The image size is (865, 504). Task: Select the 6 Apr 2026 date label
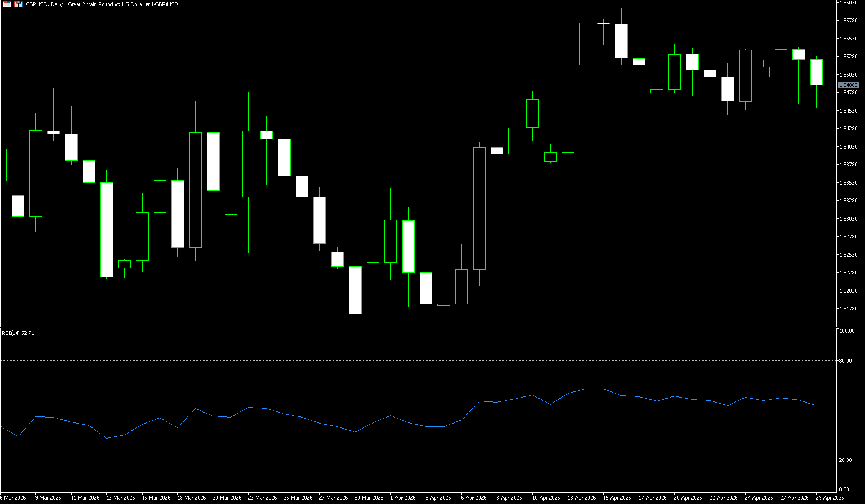474,498
